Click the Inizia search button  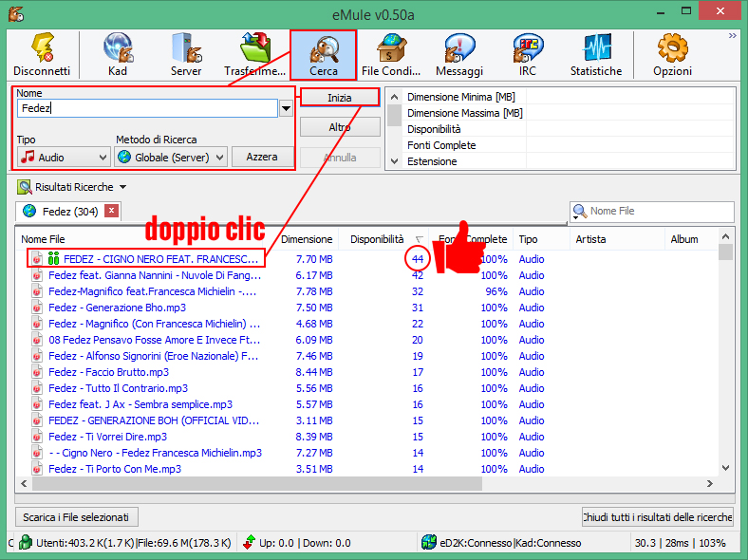coord(340,98)
